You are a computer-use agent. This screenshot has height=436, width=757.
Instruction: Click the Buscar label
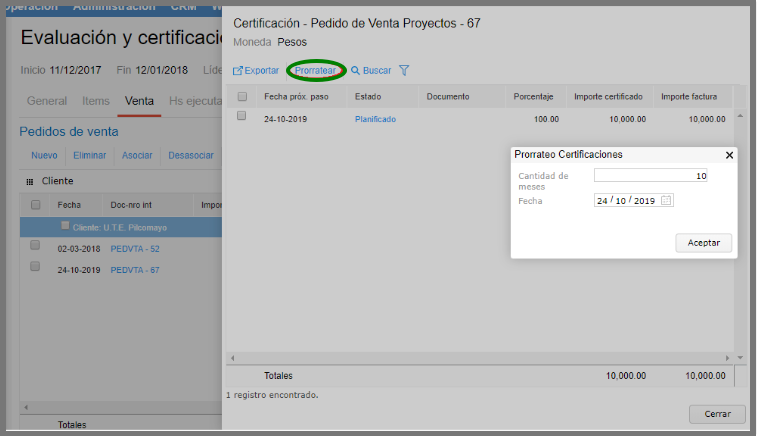pos(377,70)
